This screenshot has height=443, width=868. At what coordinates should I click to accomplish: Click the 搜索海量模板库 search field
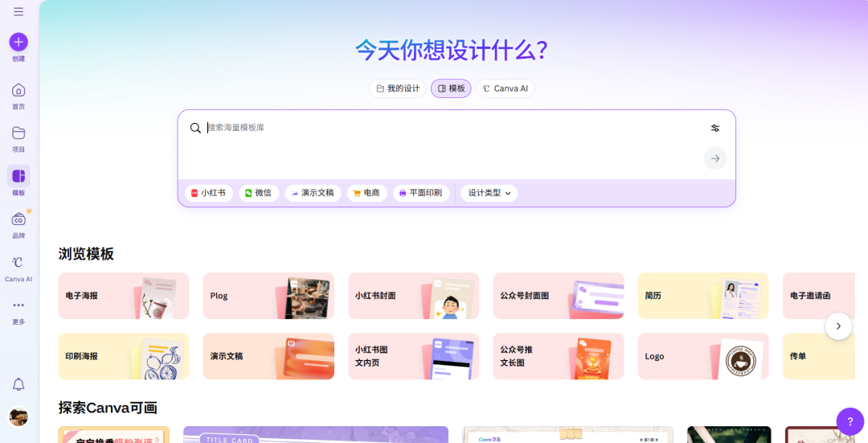point(442,128)
